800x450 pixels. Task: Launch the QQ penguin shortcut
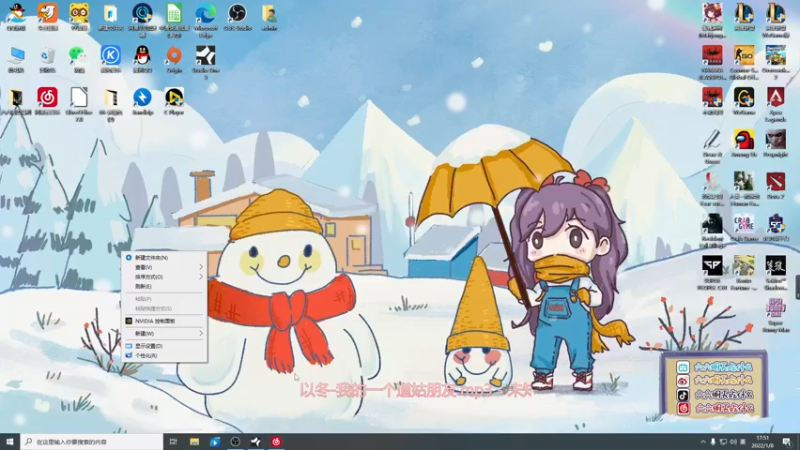[142, 59]
